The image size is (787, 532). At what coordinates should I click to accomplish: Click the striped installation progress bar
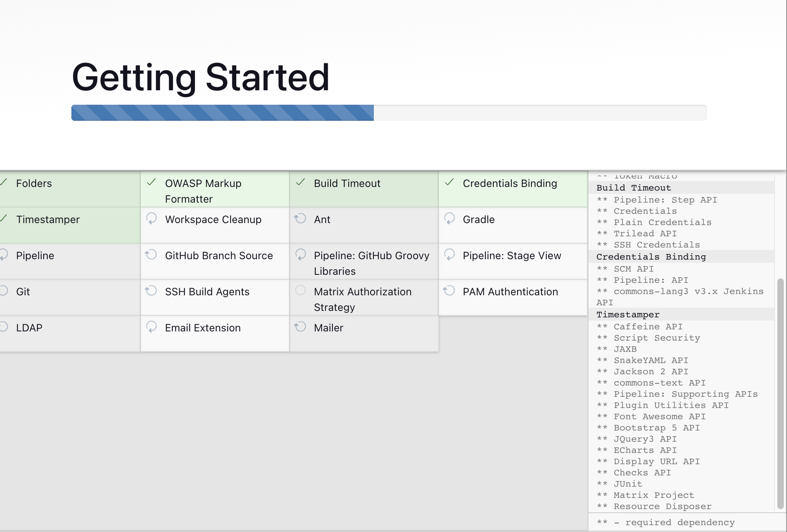[x=223, y=113]
